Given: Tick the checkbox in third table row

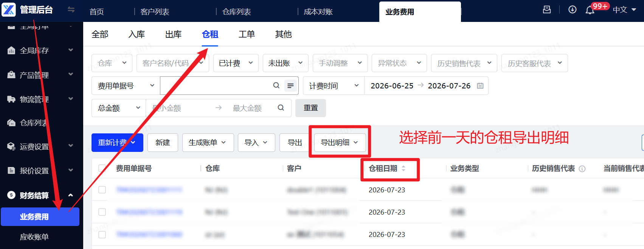Looking at the screenshot, I should click(x=102, y=235).
